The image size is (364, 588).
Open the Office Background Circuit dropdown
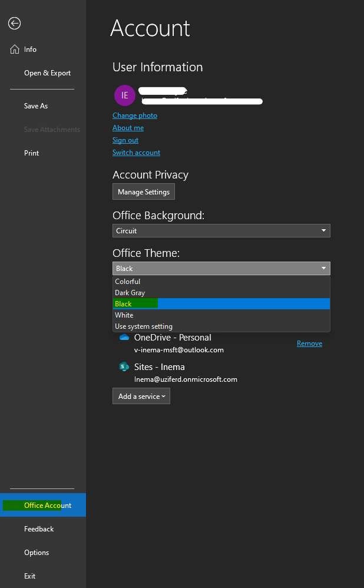(221, 230)
